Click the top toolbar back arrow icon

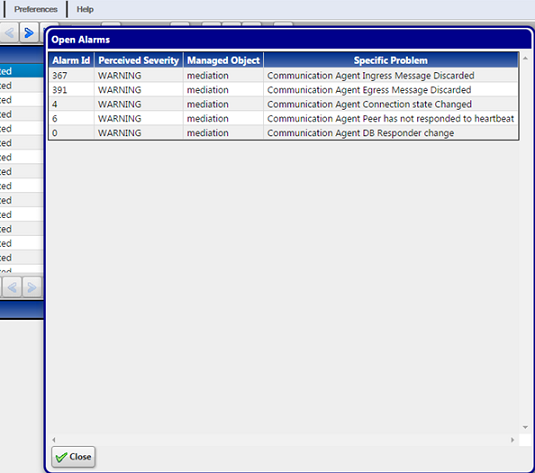coord(9,33)
